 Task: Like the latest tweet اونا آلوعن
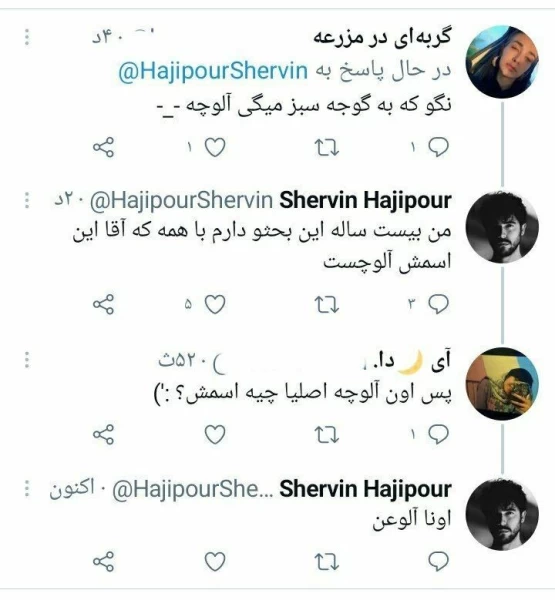(215, 562)
